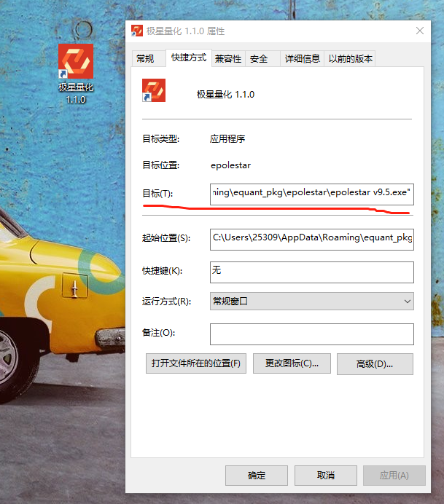
Task: Go to the 安全 tab
Action: click(262, 58)
